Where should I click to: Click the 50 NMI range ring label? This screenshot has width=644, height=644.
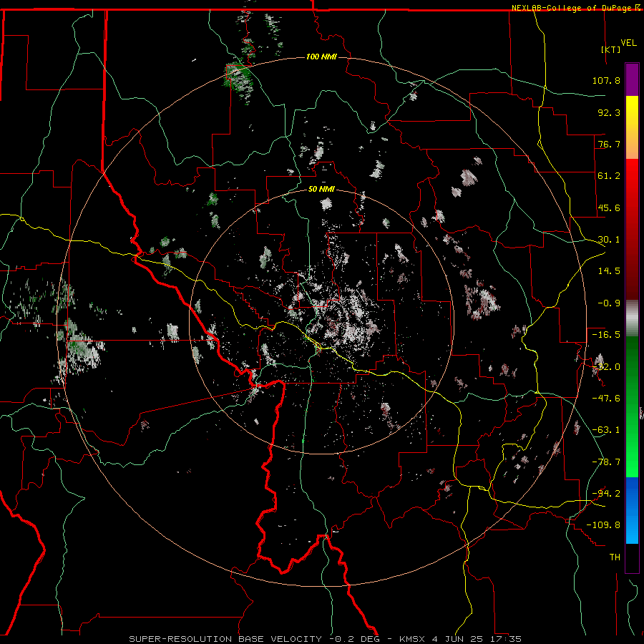tap(321, 190)
